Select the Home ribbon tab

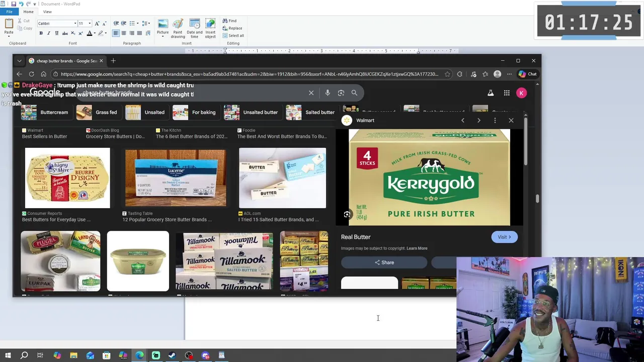click(x=28, y=12)
